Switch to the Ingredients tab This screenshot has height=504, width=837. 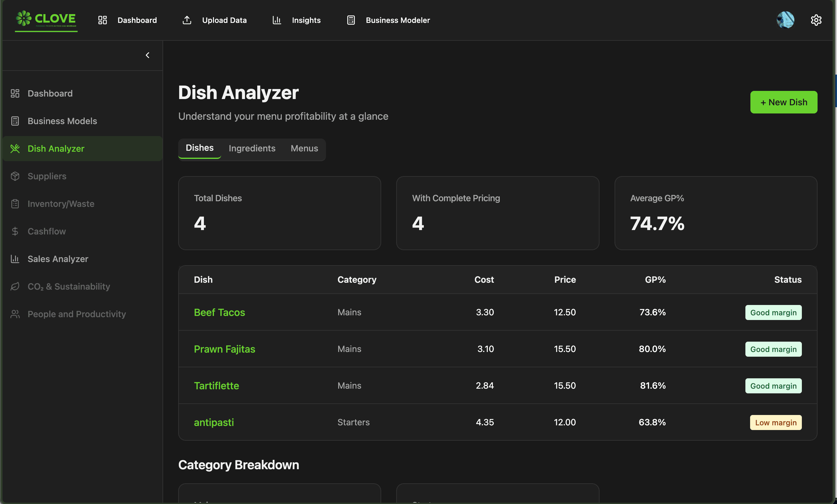click(x=252, y=148)
